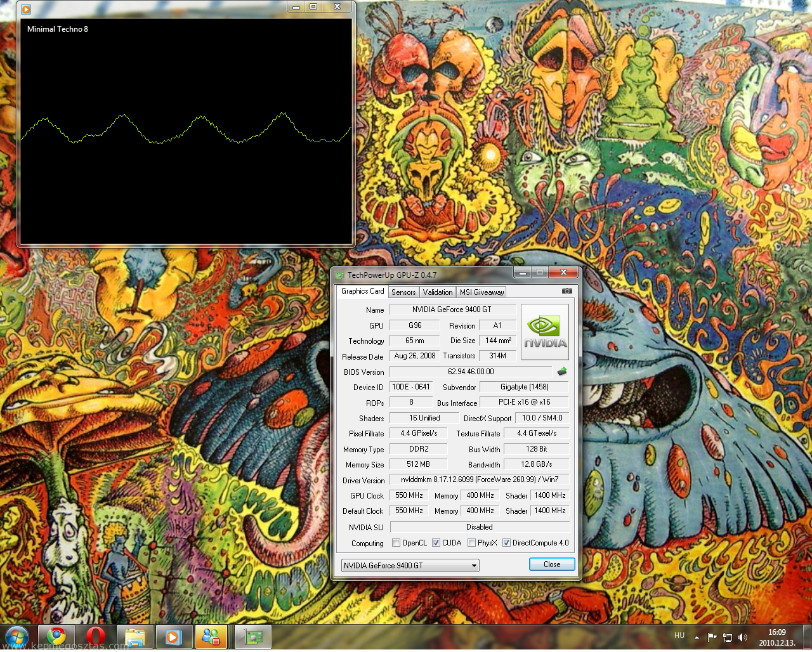Click the DirectX Support field 10.0 / SM4.0

click(542, 418)
